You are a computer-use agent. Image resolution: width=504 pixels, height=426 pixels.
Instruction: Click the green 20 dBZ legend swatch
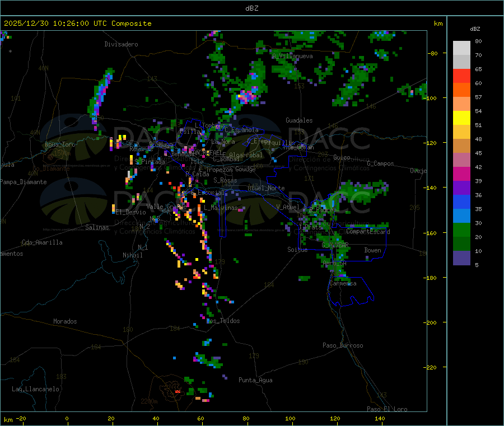pos(461,230)
